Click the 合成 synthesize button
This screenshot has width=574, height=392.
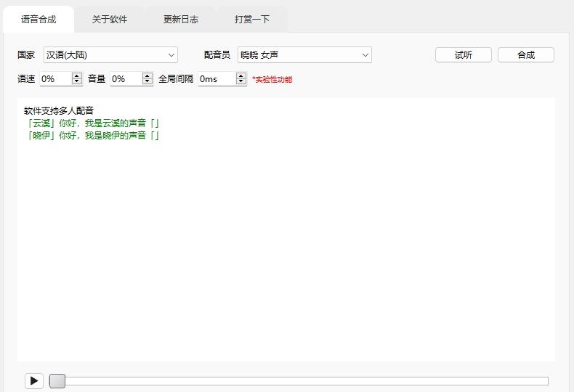click(526, 55)
